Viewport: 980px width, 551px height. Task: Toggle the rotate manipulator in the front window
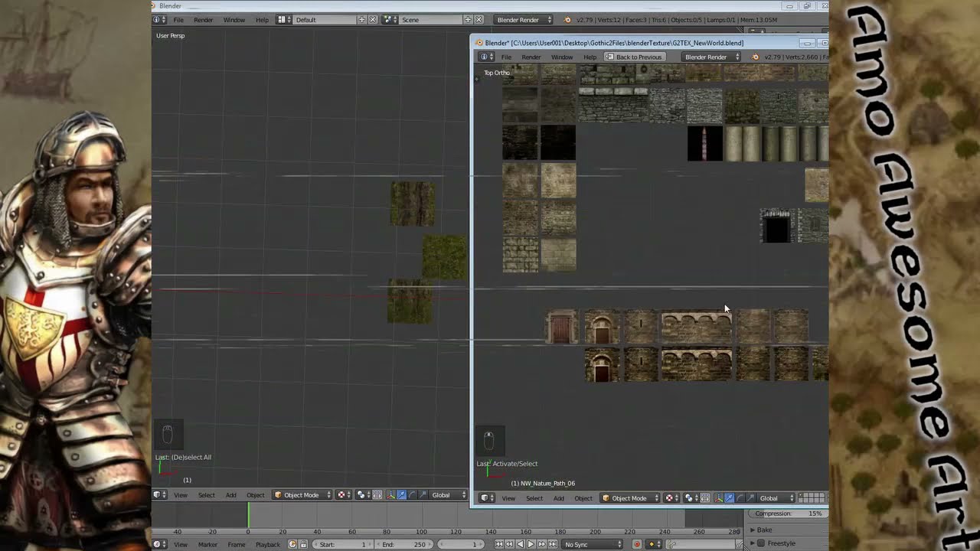point(740,498)
